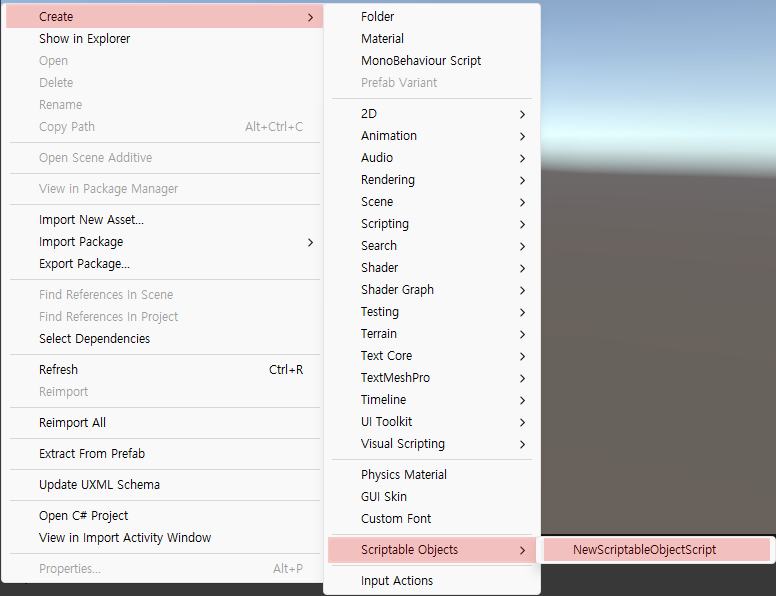Expand the 2D submenu

(x=432, y=114)
